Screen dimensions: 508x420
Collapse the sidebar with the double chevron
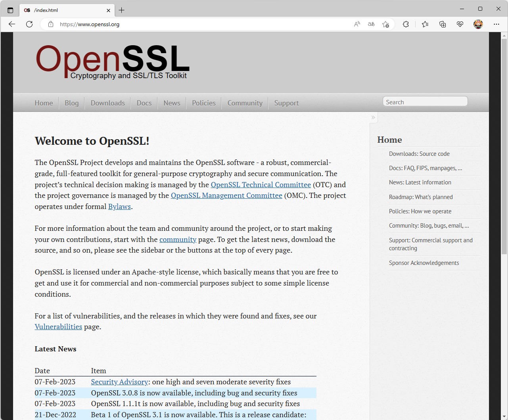(x=373, y=117)
